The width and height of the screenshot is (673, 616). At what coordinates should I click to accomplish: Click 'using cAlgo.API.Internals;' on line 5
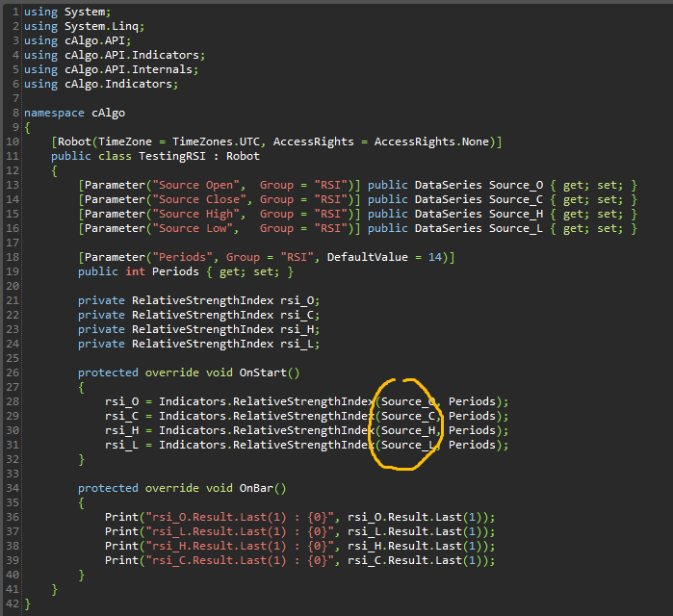pyautogui.click(x=111, y=69)
